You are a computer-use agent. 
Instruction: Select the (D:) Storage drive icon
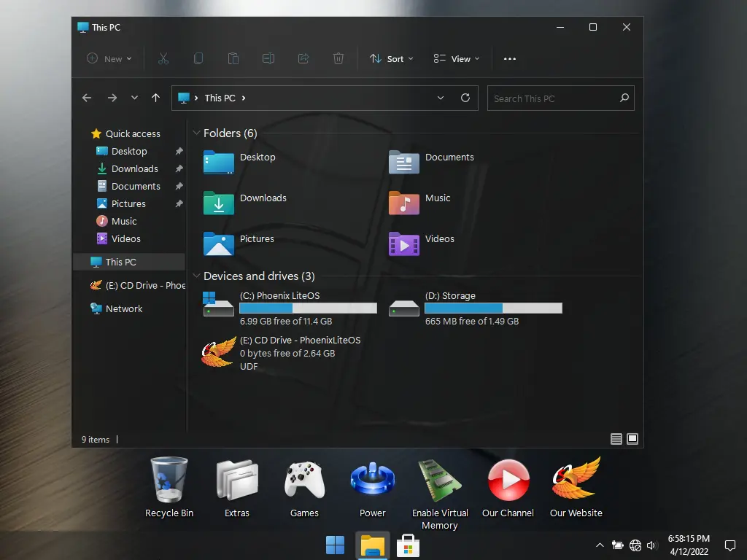click(404, 308)
